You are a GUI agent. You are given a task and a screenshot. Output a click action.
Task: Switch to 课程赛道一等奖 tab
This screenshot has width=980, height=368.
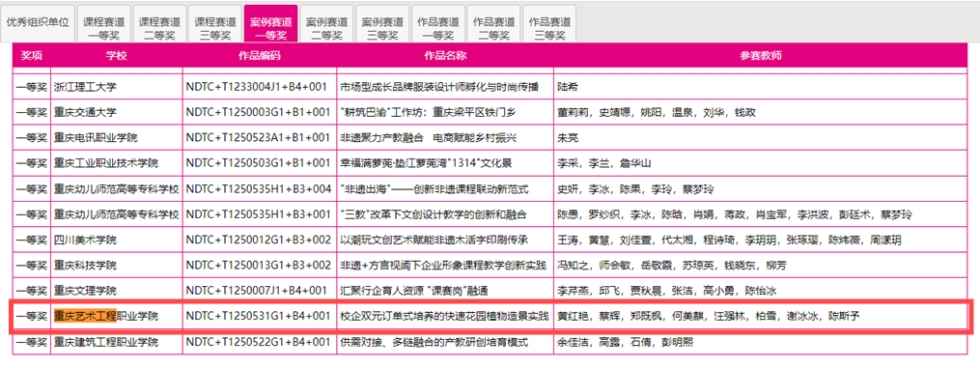103,23
